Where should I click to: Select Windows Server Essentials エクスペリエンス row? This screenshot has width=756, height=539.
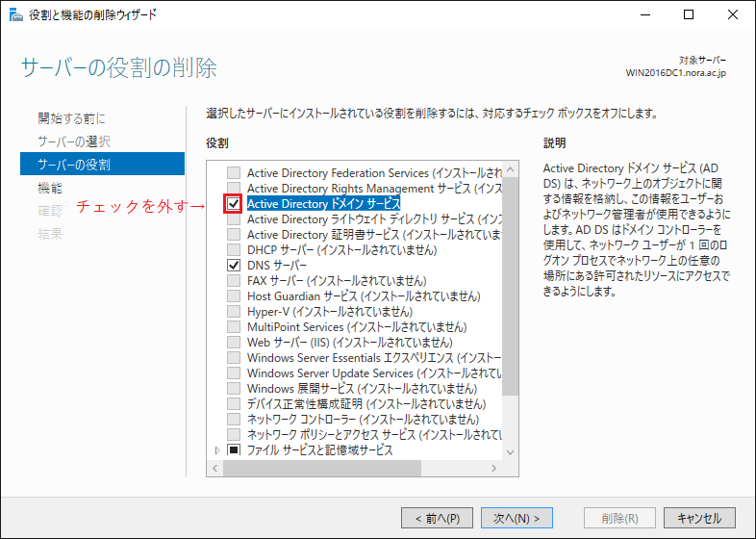[x=374, y=358]
